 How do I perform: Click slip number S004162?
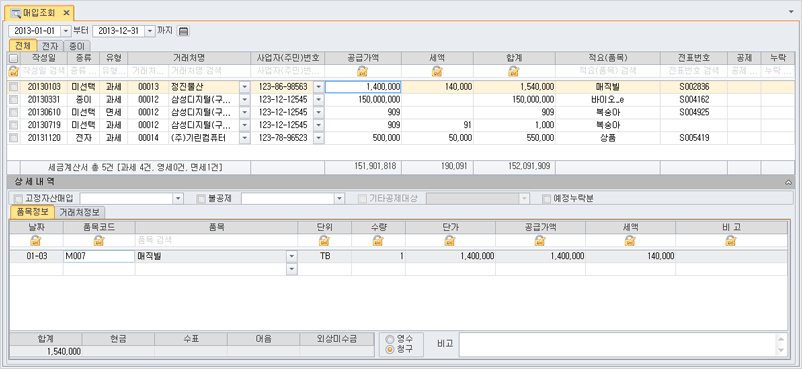(694, 100)
